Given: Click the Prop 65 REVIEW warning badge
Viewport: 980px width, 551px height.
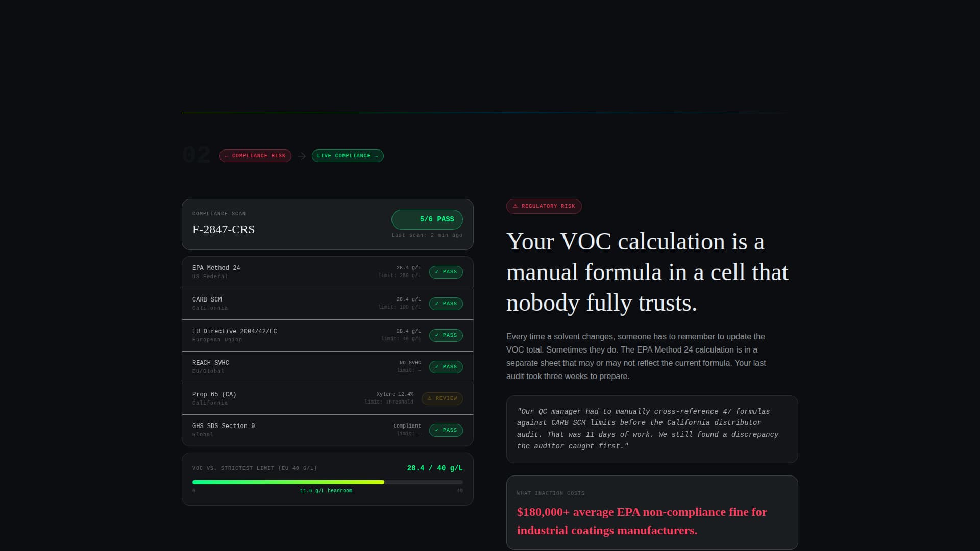Looking at the screenshot, I should click(x=443, y=398).
